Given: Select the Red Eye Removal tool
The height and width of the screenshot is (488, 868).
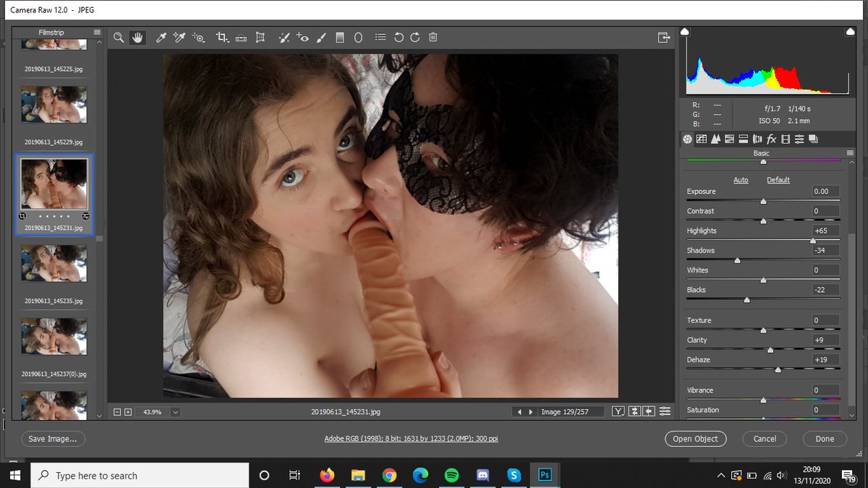Looking at the screenshot, I should [x=303, y=38].
